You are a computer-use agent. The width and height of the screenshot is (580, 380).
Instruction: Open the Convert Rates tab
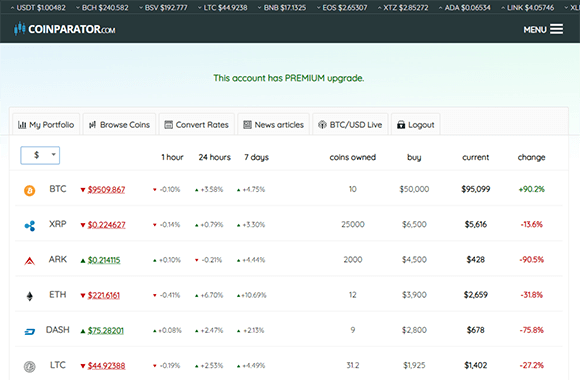tap(196, 125)
